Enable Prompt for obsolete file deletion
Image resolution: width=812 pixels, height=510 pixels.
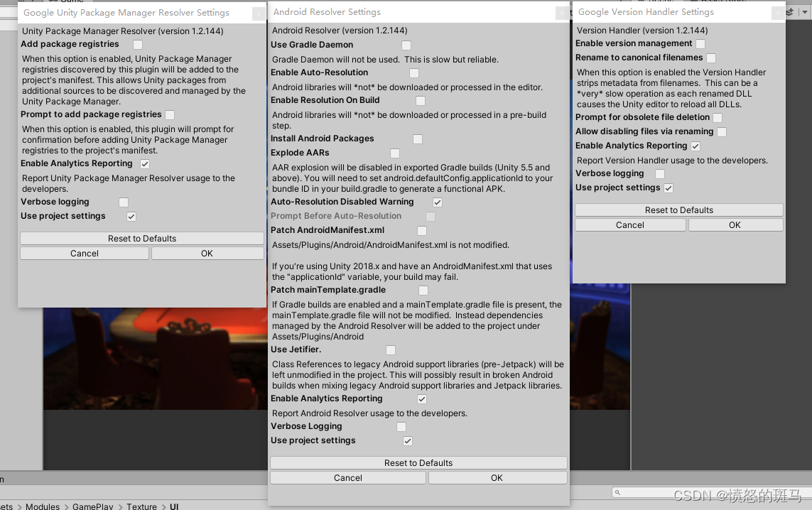718,118
